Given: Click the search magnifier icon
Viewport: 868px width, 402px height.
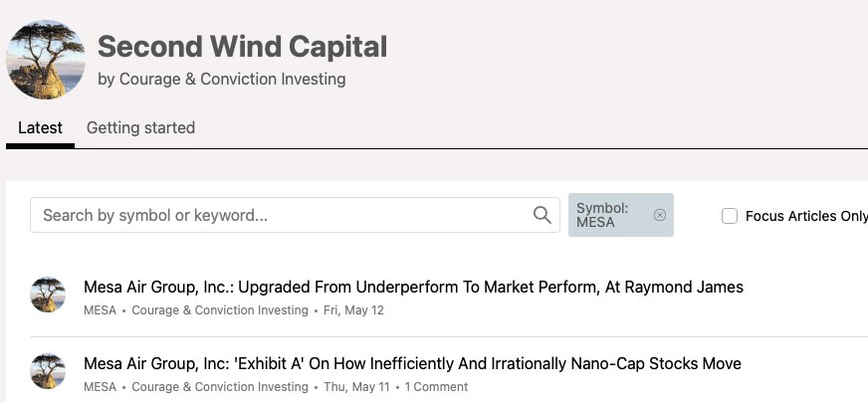Looking at the screenshot, I should (542, 215).
